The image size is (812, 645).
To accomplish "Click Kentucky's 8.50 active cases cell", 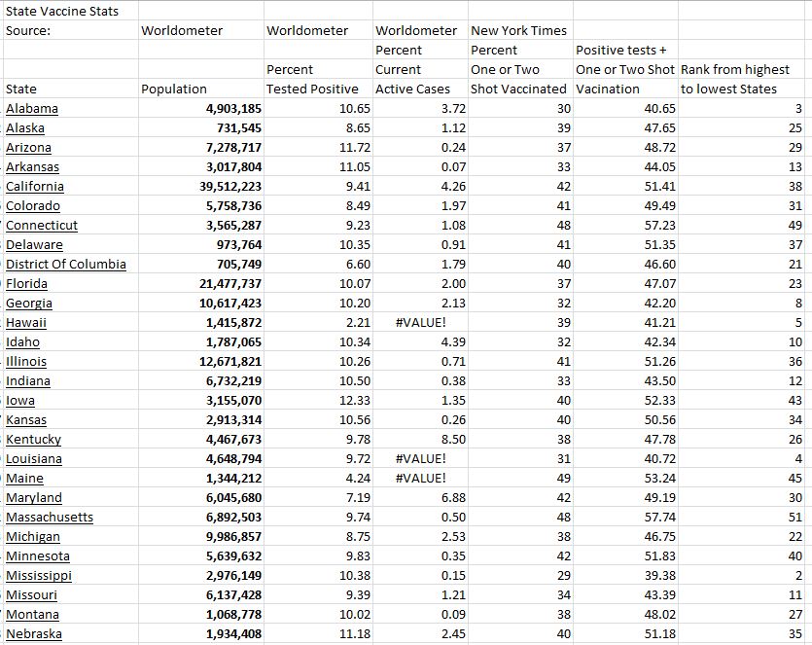I will click(452, 440).
